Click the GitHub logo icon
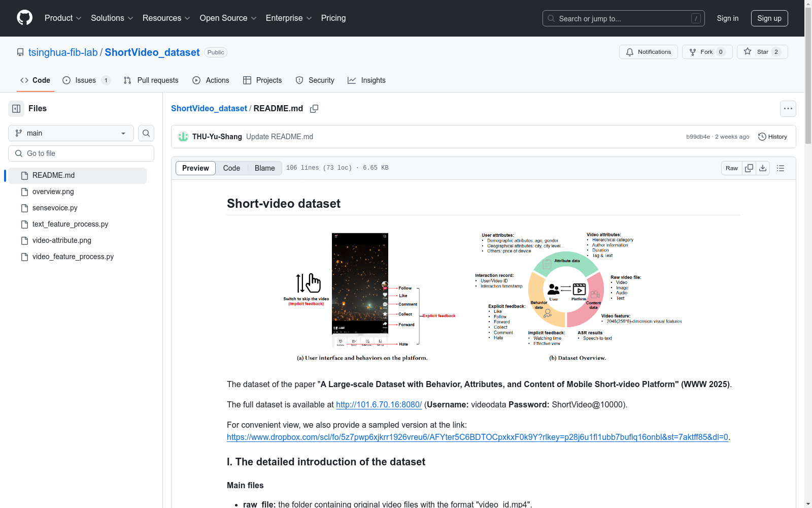Viewport: 812px width, 508px height. pyautogui.click(x=24, y=18)
